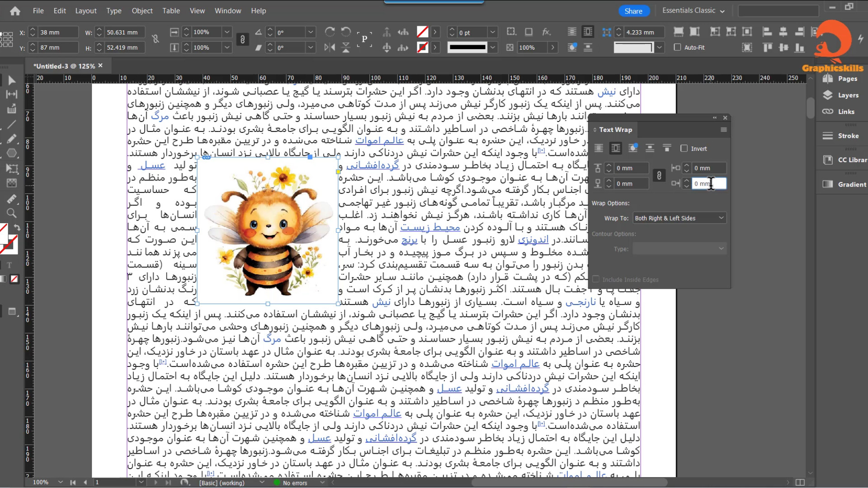Toggle Make all offsets the same link in the Text Wrap panel
Screen dimensions: 868x488
pos(659,176)
